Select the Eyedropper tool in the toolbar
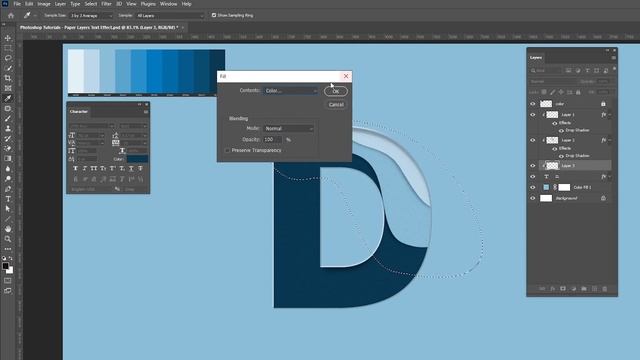The height and width of the screenshot is (360, 640). pyautogui.click(x=8, y=98)
